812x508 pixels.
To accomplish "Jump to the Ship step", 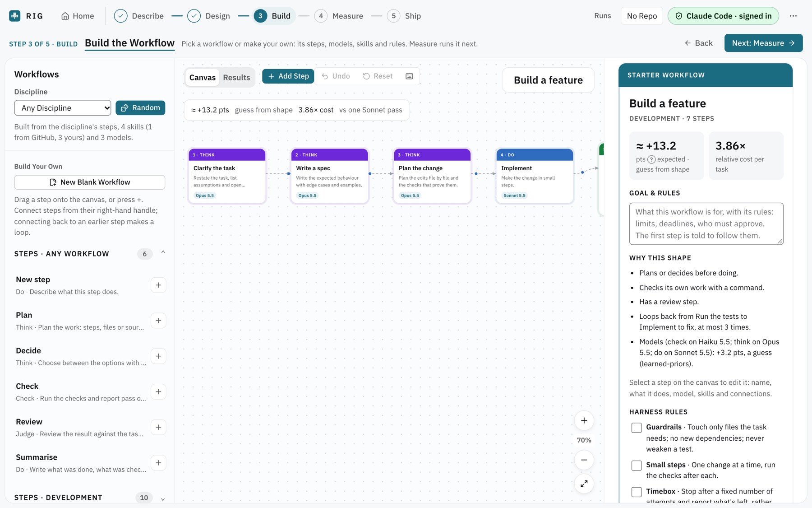I will (404, 16).
